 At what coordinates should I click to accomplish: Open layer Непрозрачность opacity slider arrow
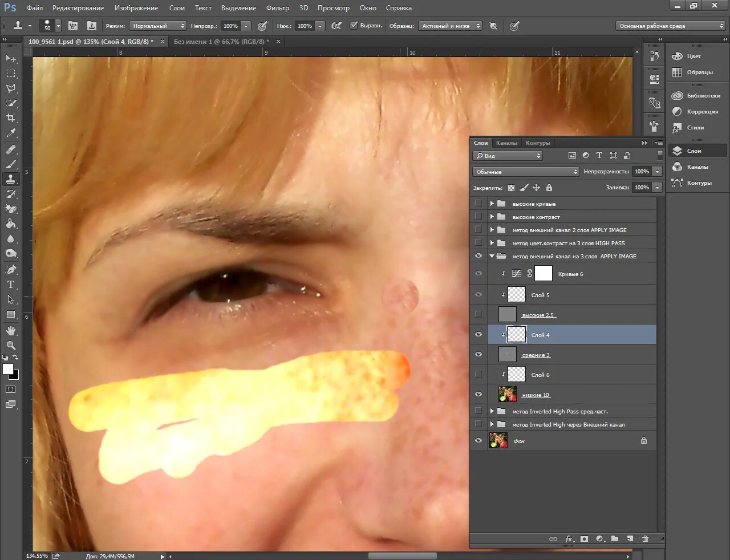(657, 172)
